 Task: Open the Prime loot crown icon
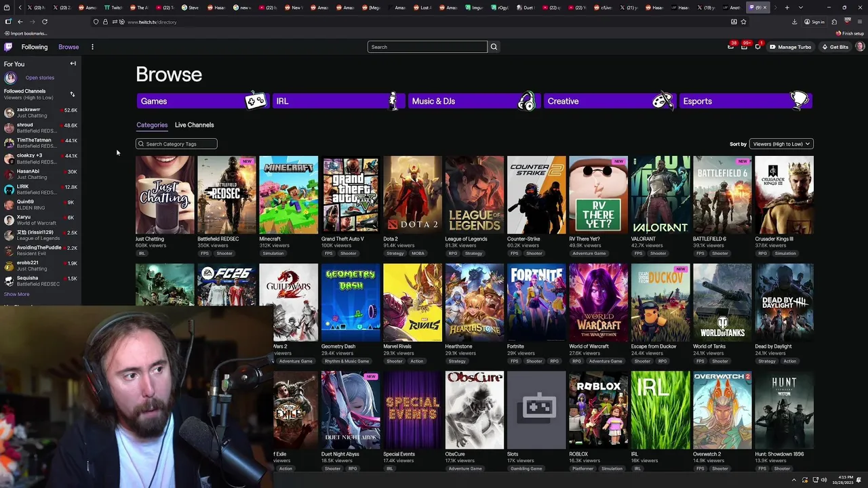tap(730, 47)
